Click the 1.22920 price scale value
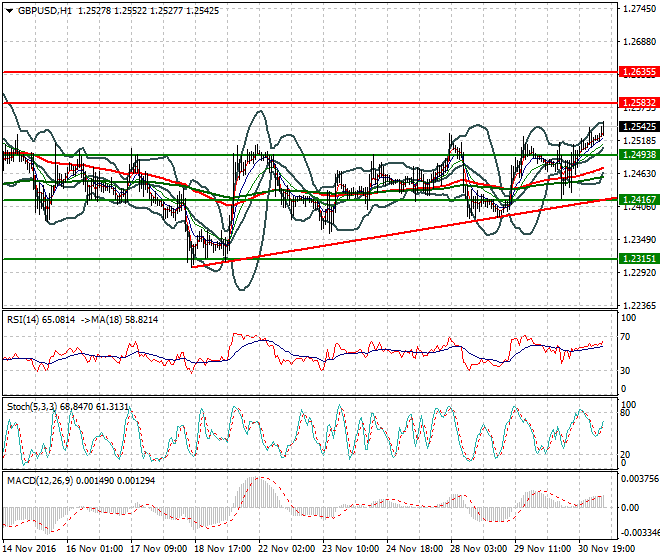The width and height of the screenshot is (660, 560). point(639,273)
